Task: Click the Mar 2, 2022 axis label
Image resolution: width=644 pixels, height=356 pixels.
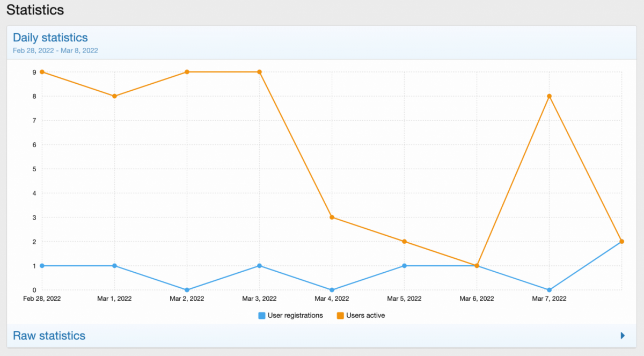Action: click(187, 299)
